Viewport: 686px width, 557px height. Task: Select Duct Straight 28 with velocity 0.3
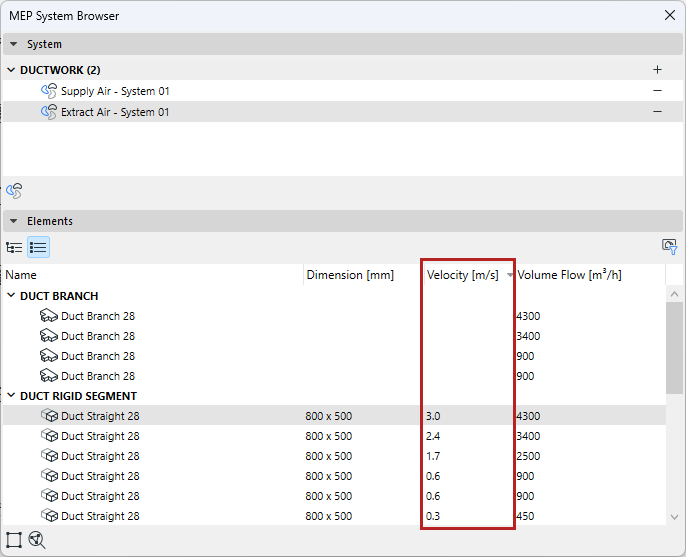(334, 516)
